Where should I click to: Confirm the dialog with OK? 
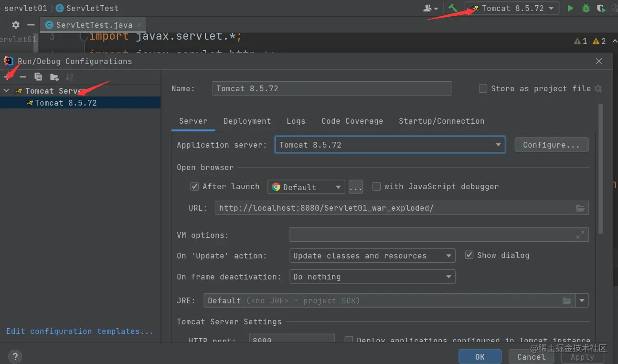click(480, 356)
